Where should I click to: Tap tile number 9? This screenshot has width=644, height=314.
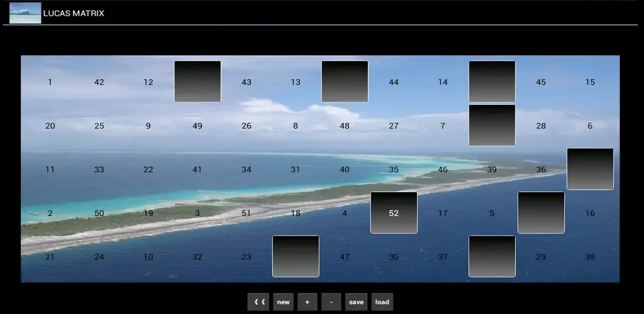click(x=148, y=126)
